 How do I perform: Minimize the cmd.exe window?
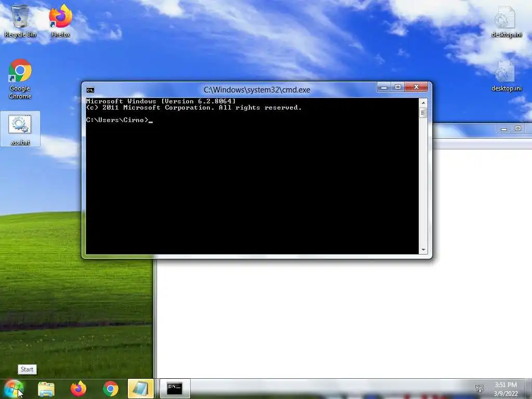point(384,87)
